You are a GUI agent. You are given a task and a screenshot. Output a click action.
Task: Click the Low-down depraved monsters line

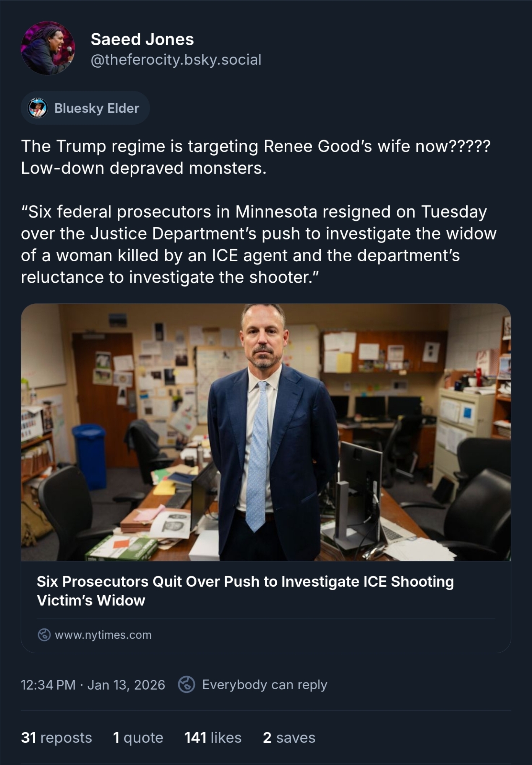point(143,168)
